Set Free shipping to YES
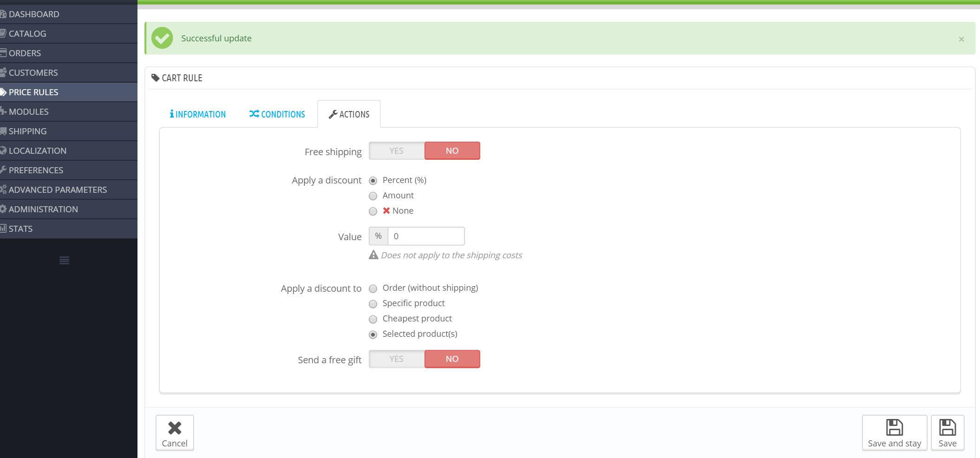The width and height of the screenshot is (980, 458). click(x=397, y=151)
